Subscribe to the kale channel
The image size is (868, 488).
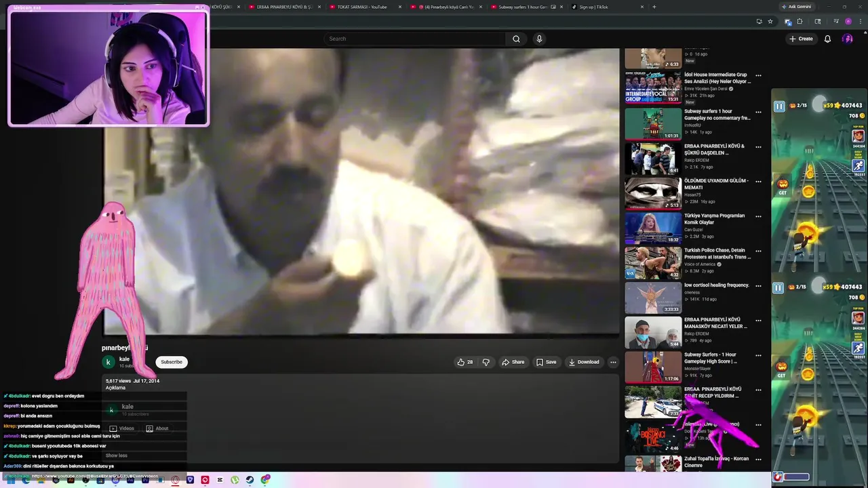(x=172, y=362)
